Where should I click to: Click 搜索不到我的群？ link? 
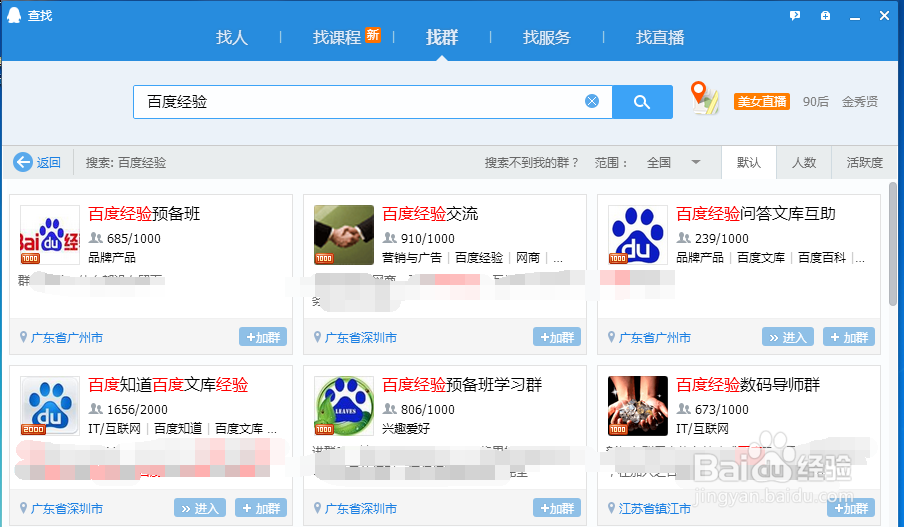coord(531,163)
